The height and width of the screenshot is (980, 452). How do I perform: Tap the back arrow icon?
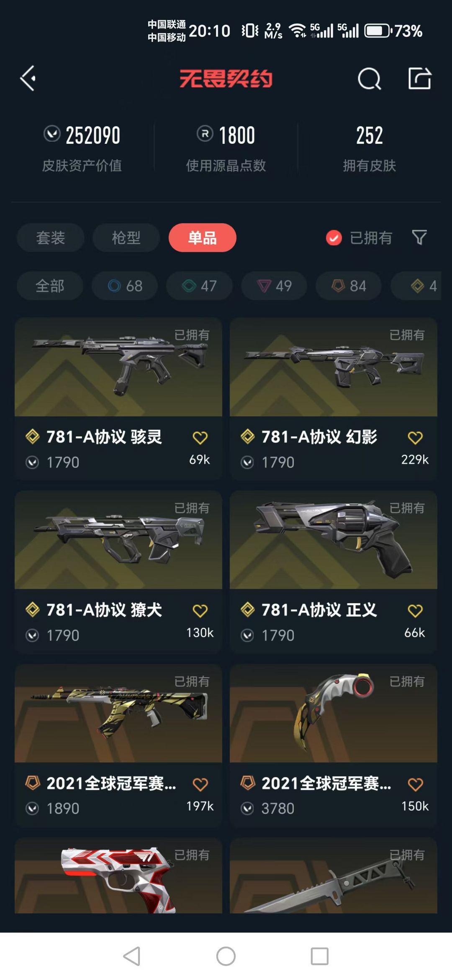(x=28, y=78)
